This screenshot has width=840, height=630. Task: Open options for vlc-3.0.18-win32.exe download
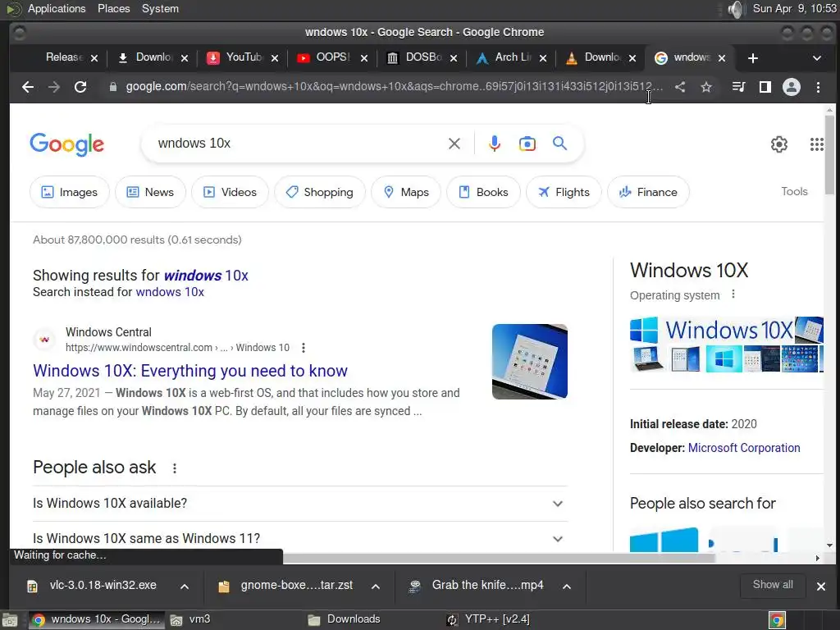click(x=185, y=586)
